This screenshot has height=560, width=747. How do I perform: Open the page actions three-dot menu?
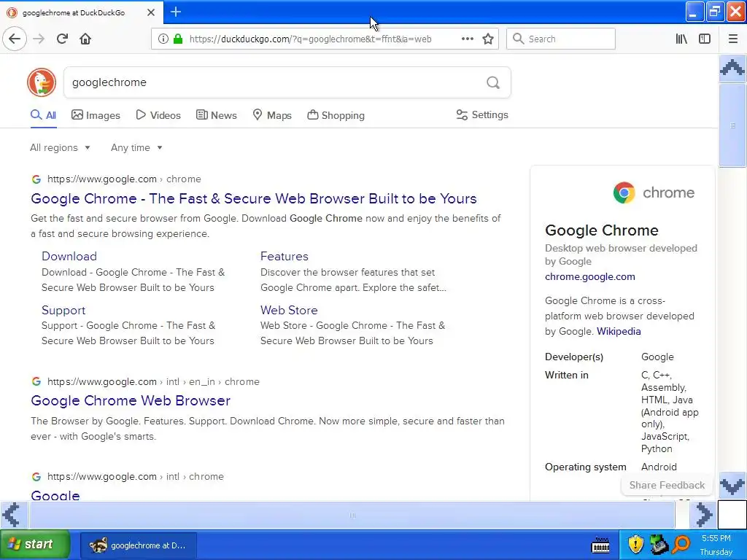coord(468,39)
